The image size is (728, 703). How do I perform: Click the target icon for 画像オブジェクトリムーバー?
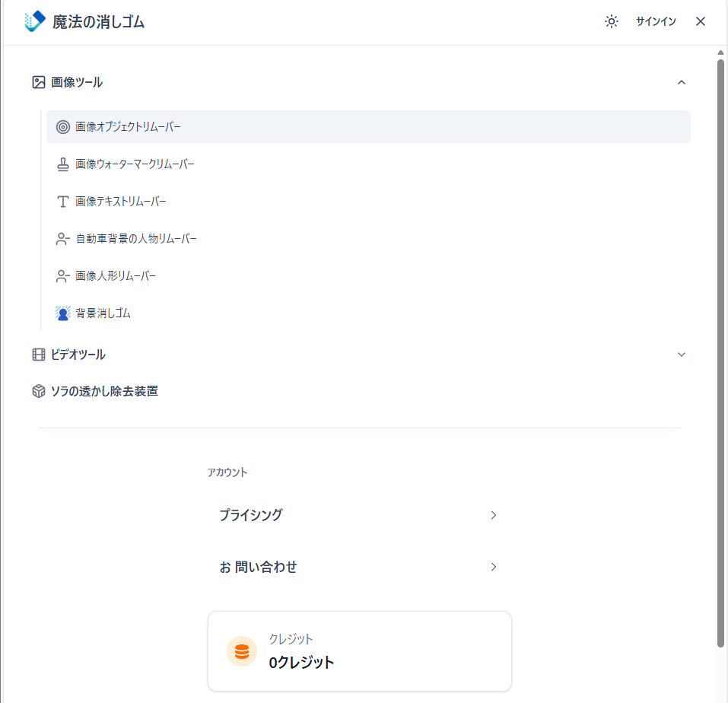tap(63, 127)
